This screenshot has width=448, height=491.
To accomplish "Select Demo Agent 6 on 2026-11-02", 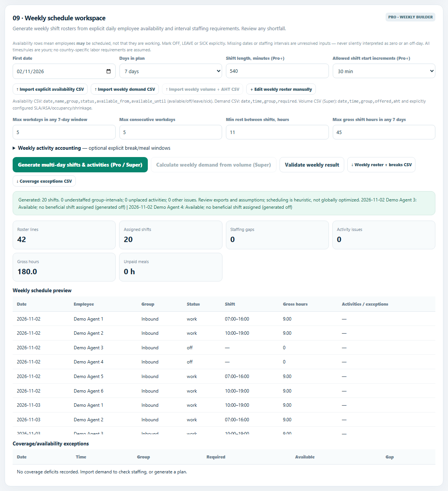I will [x=224, y=391].
